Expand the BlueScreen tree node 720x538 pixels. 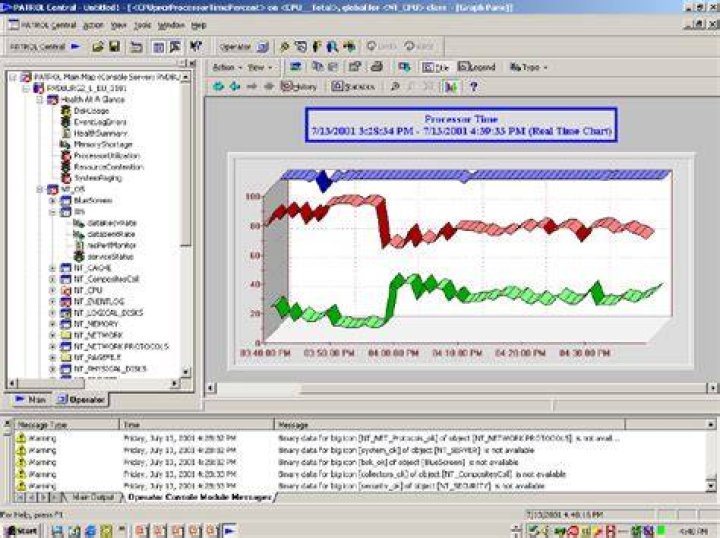52,201
